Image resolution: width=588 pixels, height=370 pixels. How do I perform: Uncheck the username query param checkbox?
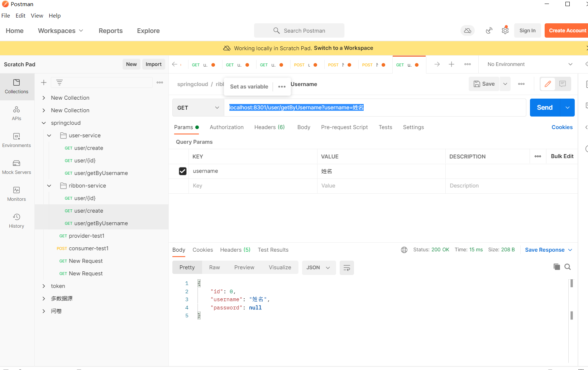183,171
